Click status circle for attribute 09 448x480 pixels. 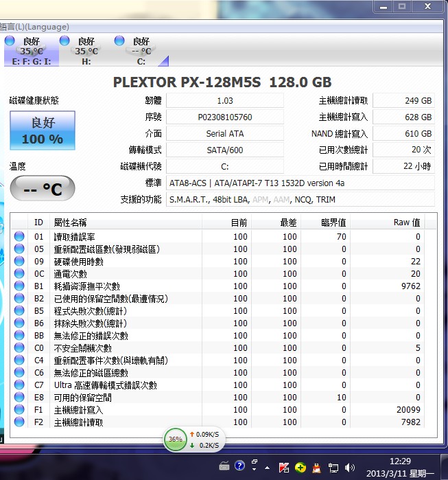coord(19,261)
